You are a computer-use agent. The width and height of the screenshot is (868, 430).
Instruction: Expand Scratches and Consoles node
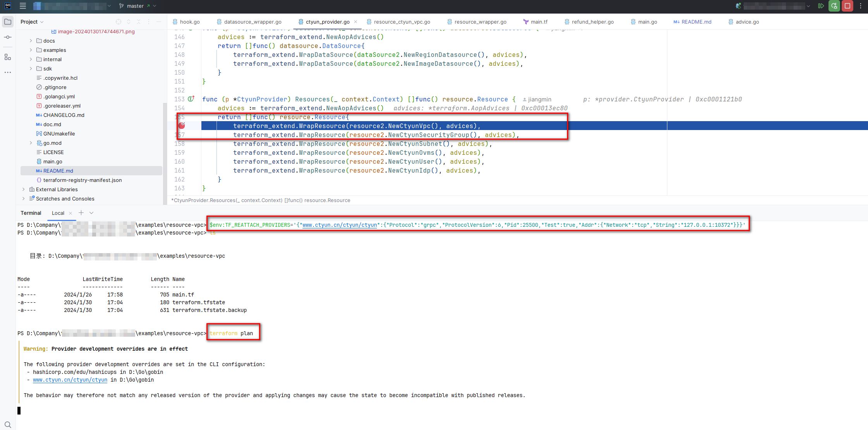pos(24,199)
